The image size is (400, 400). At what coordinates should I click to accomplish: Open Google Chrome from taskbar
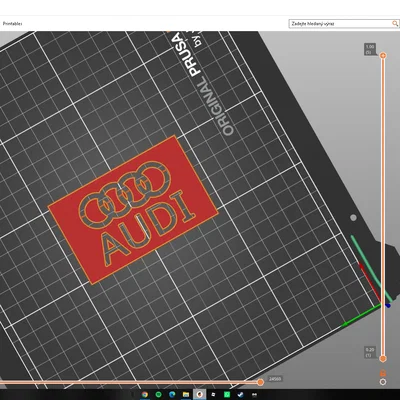(x=145, y=395)
